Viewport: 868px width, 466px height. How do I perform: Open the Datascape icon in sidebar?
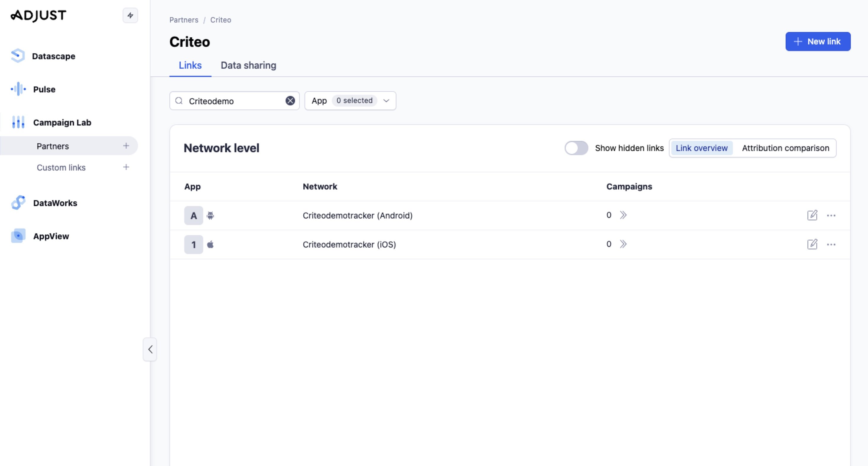18,56
